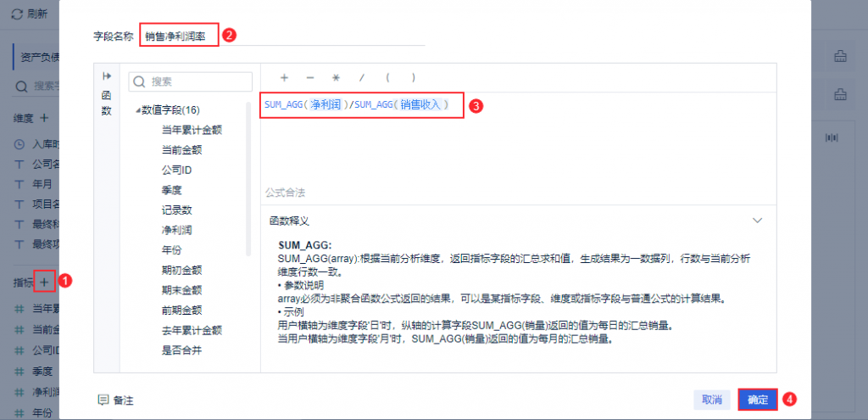
Task: Insert the left parenthesis operator
Action: (387, 77)
